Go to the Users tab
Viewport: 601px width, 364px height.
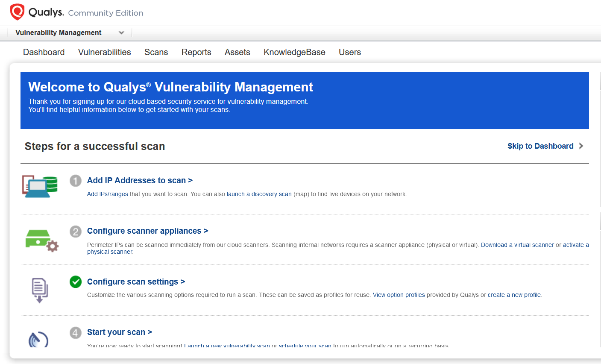pos(350,52)
